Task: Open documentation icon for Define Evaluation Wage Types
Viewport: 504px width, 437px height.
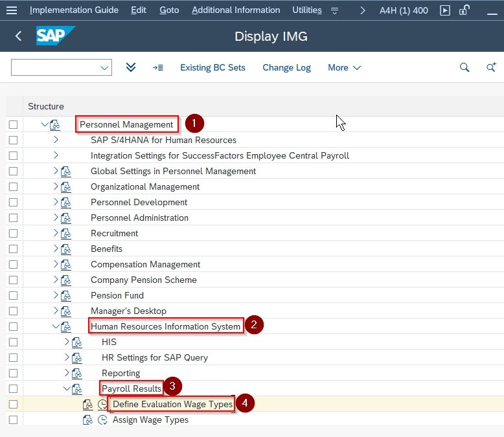Action: (87, 404)
